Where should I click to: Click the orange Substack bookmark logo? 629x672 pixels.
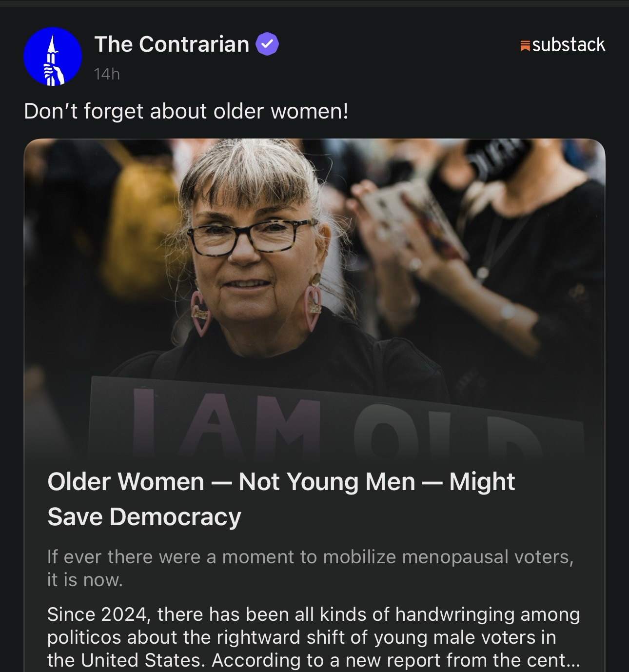tap(525, 46)
